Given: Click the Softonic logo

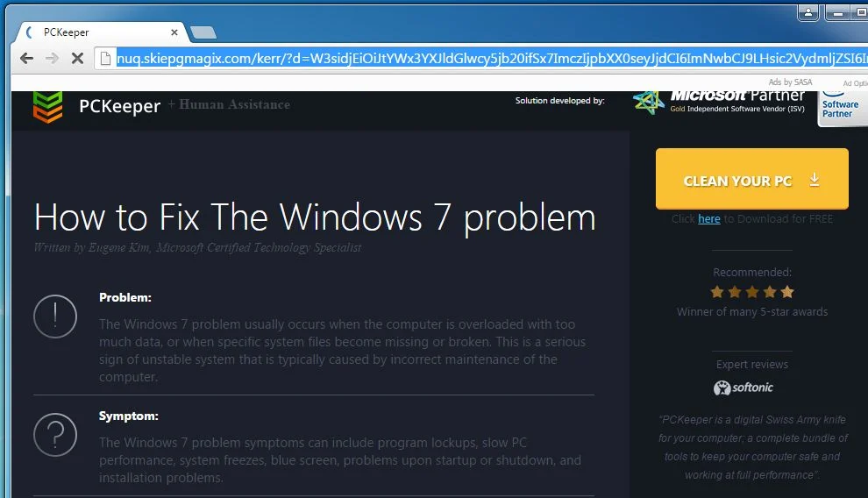Looking at the screenshot, I should click(743, 388).
